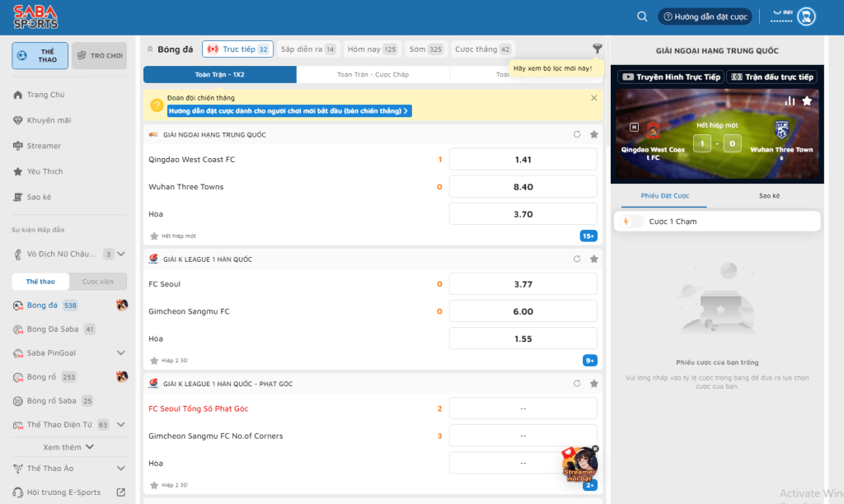Viewport: 844px width, 504px height.
Task: Select the Trò Chơi tab
Action: coord(99,55)
